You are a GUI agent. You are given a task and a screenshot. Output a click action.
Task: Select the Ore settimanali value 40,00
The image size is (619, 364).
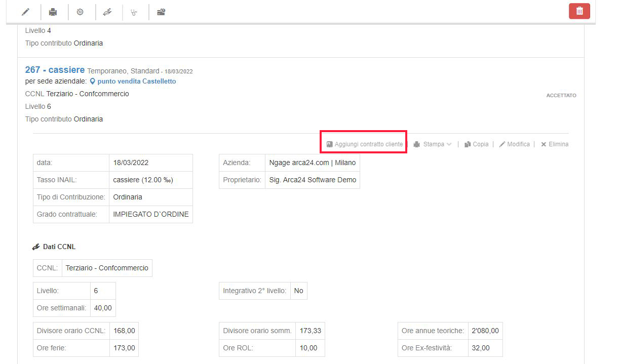pyautogui.click(x=103, y=308)
